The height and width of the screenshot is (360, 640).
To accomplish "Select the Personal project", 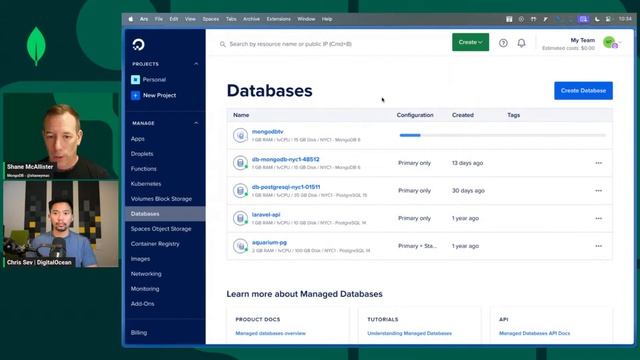I will coord(154,80).
